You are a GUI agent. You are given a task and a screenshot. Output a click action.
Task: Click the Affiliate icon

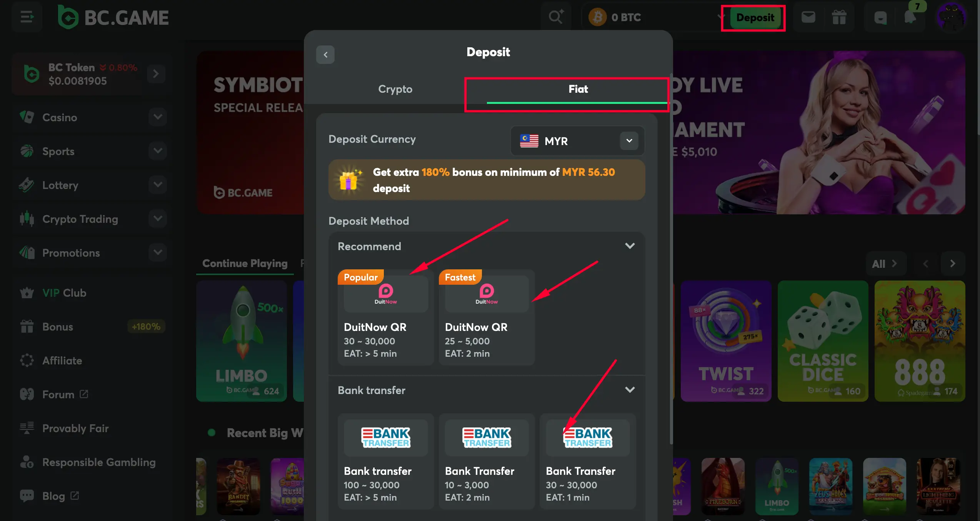click(x=27, y=360)
